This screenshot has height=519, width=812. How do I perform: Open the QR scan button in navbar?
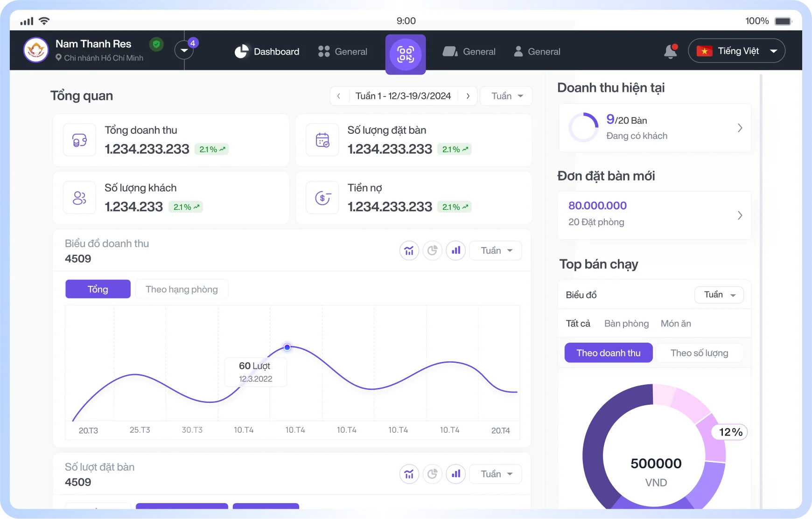[405, 54]
